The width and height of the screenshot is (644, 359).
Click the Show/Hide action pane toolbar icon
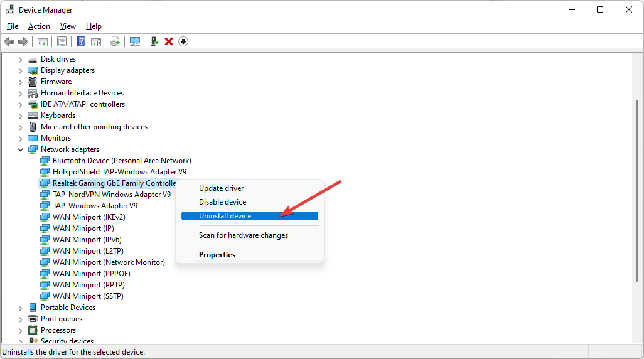[x=95, y=41]
